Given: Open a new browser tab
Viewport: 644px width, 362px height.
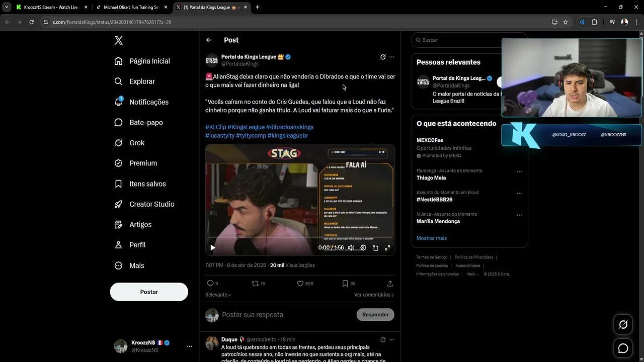Looking at the screenshot, I should click(x=258, y=8).
